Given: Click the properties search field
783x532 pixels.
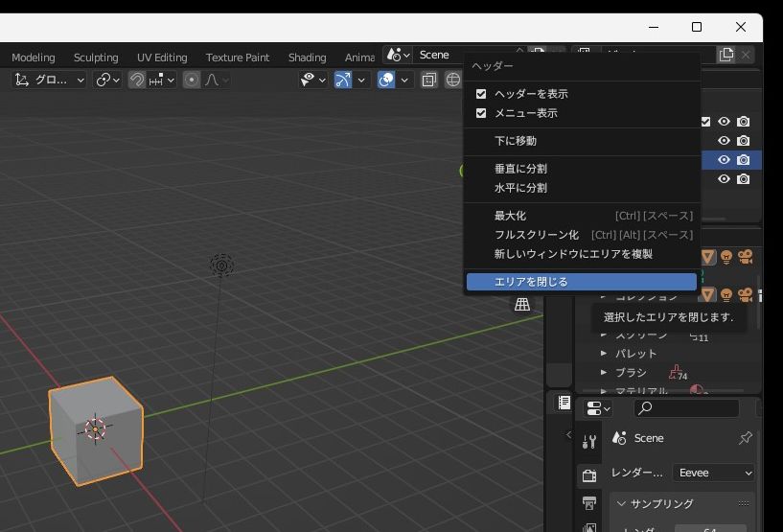Looking at the screenshot, I should pos(686,408).
